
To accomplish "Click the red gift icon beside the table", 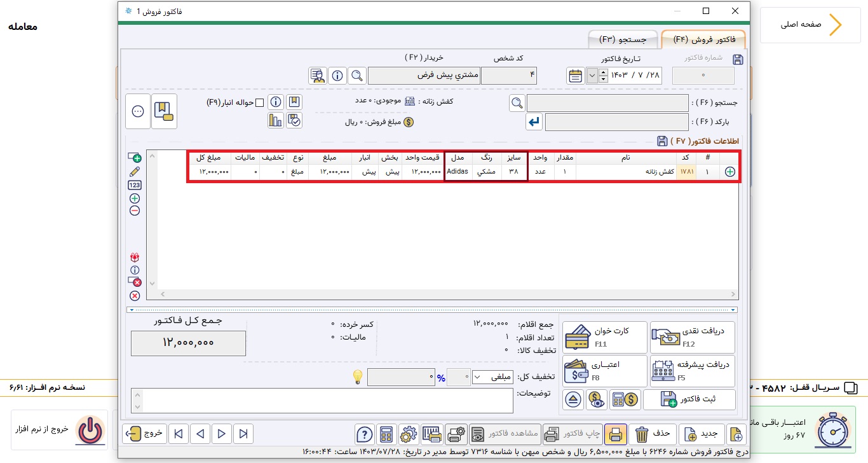I will click(135, 258).
